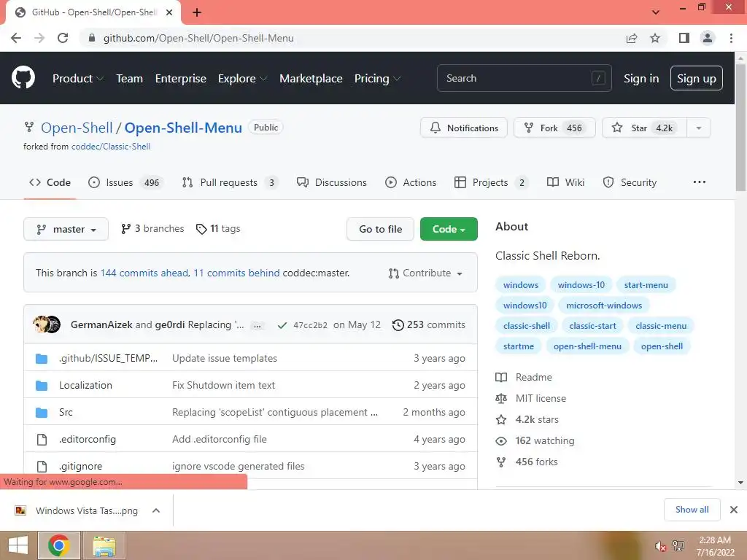Click the 3 branches link
747x560 pixels.
click(x=152, y=228)
